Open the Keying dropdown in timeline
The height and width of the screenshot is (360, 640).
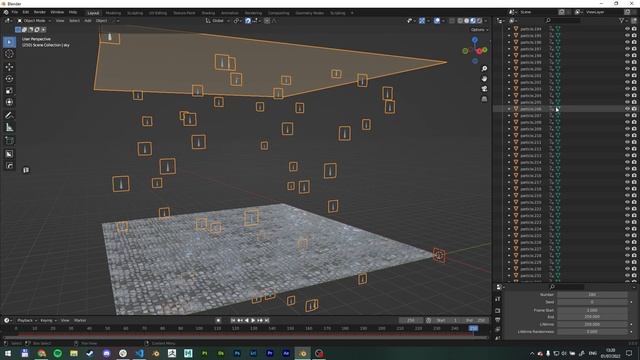[x=48, y=320]
